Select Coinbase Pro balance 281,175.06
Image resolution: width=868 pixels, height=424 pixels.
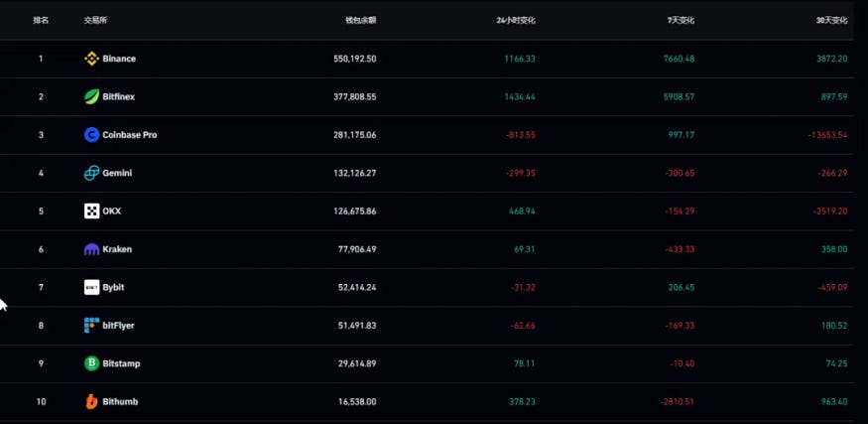point(355,135)
